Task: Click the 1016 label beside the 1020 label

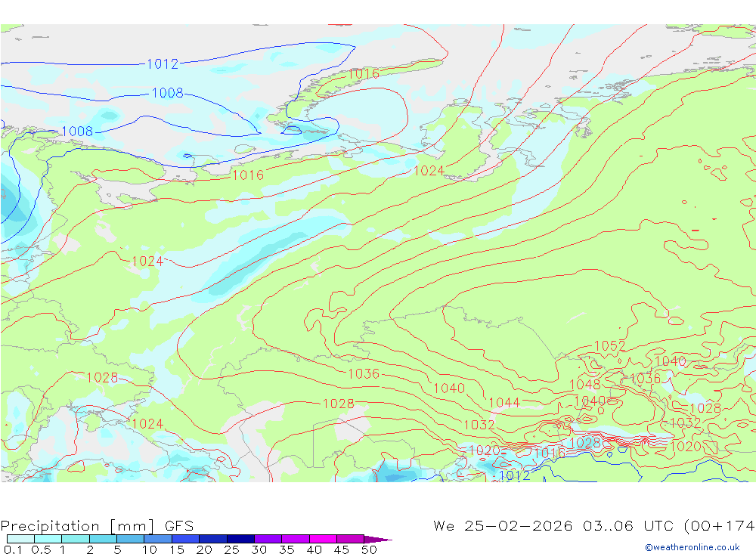Action: (550, 453)
